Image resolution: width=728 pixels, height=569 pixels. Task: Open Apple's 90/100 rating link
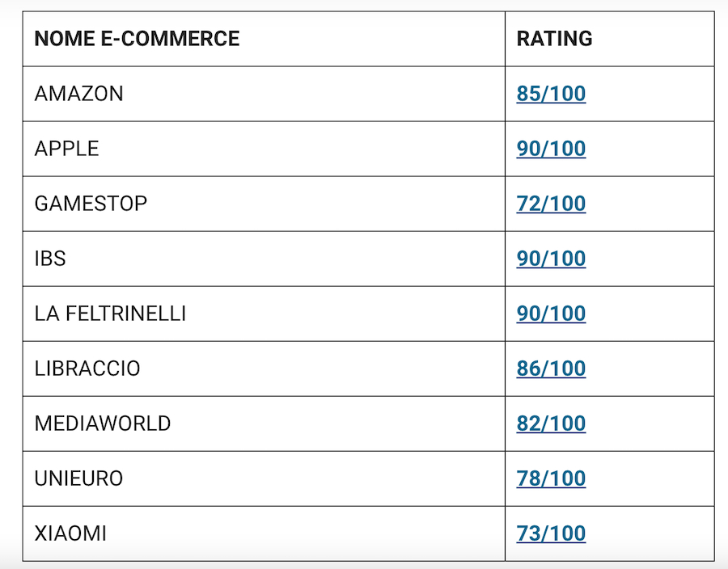pyautogui.click(x=551, y=149)
